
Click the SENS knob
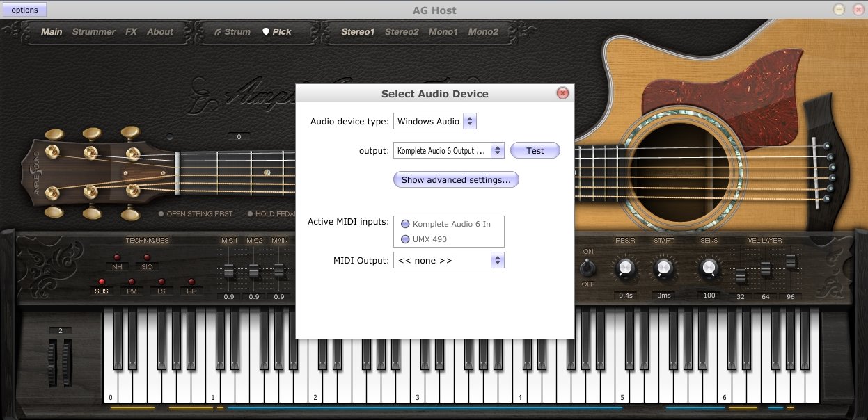click(709, 268)
